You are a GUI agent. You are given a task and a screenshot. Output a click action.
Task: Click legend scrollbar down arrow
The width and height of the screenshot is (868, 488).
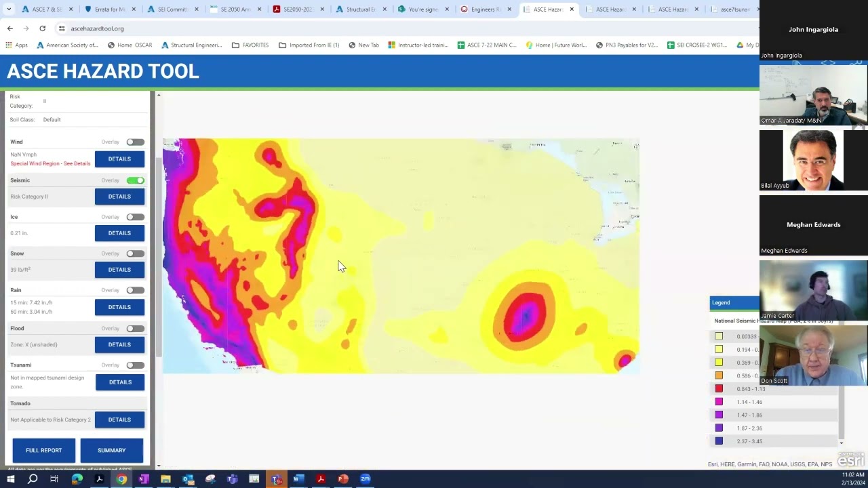click(842, 443)
